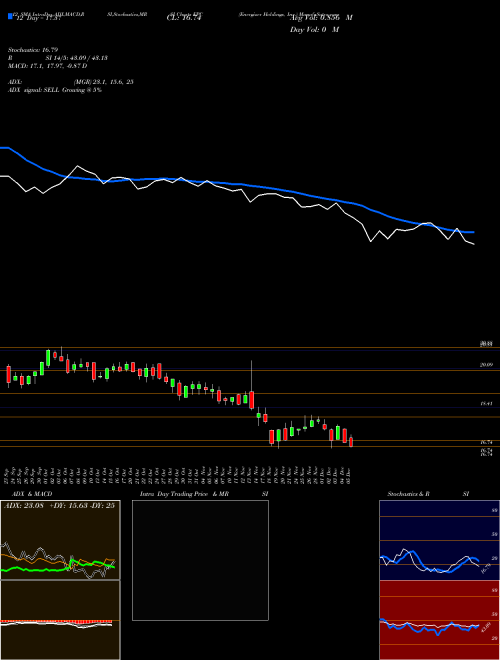Select the 'Stochastics: 16.79' reading

[x=35, y=50]
